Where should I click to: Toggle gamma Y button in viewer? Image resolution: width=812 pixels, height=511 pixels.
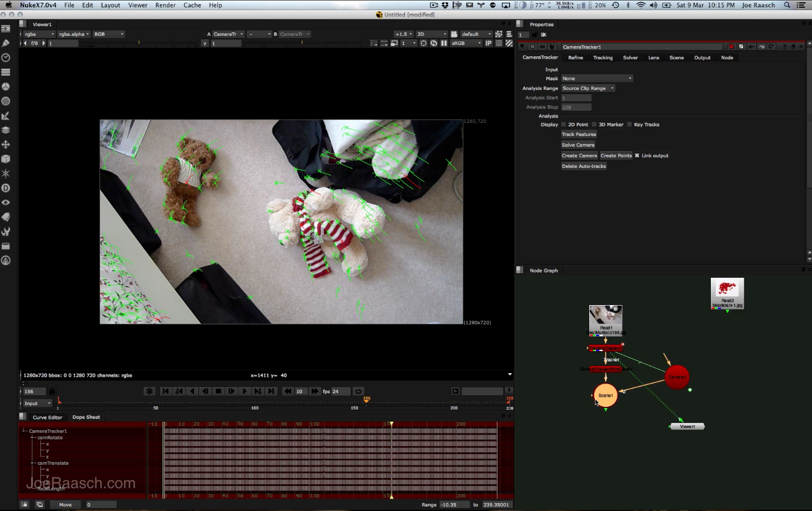pos(205,43)
